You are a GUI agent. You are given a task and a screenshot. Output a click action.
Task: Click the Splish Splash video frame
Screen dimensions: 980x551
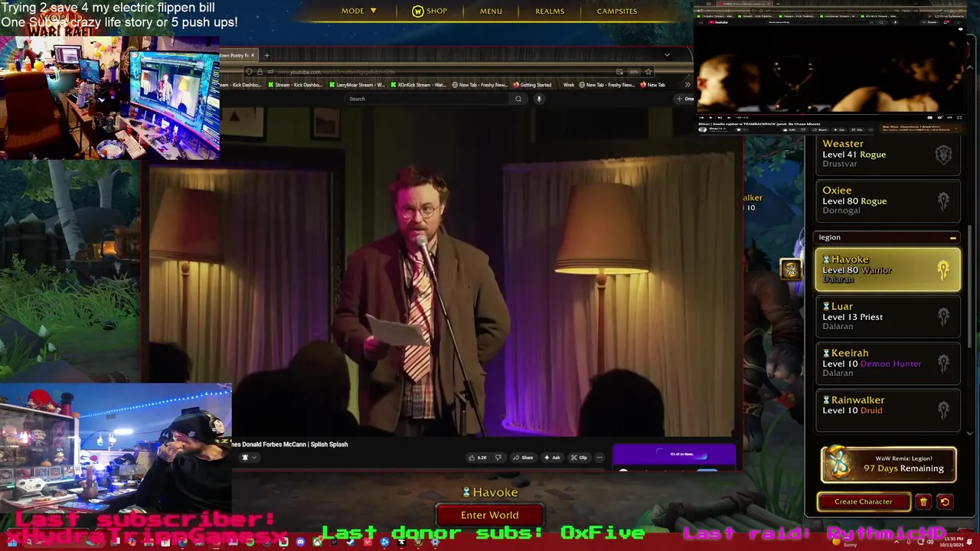click(x=442, y=272)
